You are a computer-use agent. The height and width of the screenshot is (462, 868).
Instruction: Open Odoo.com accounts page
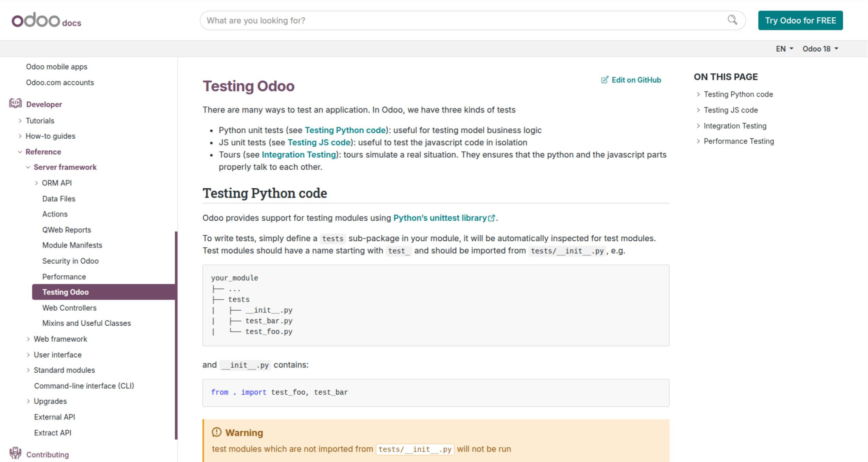[60, 83]
